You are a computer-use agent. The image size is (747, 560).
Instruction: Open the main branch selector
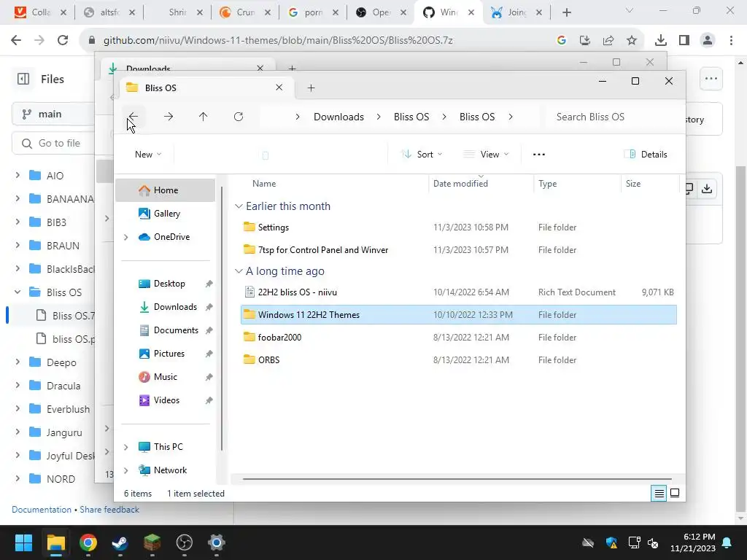(x=54, y=114)
